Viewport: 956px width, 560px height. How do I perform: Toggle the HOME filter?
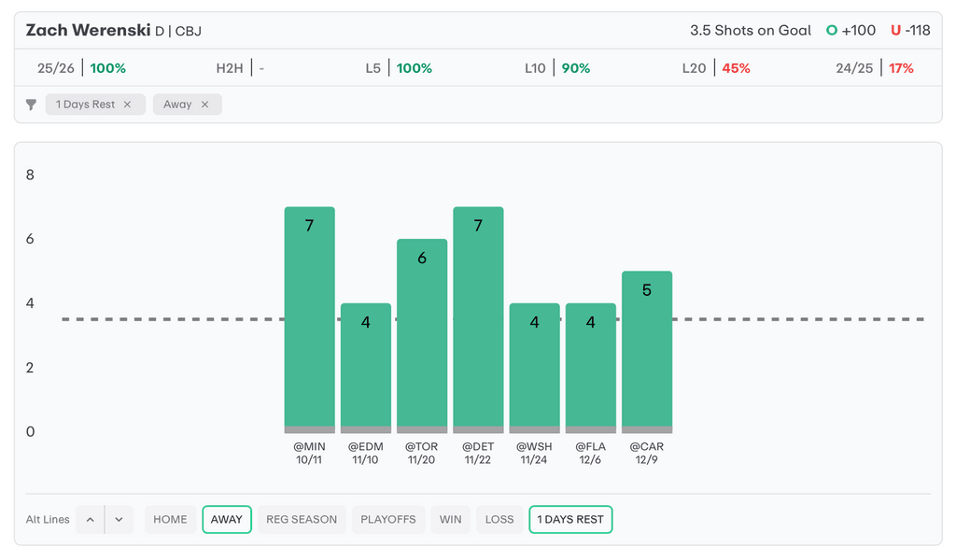pyautogui.click(x=170, y=520)
